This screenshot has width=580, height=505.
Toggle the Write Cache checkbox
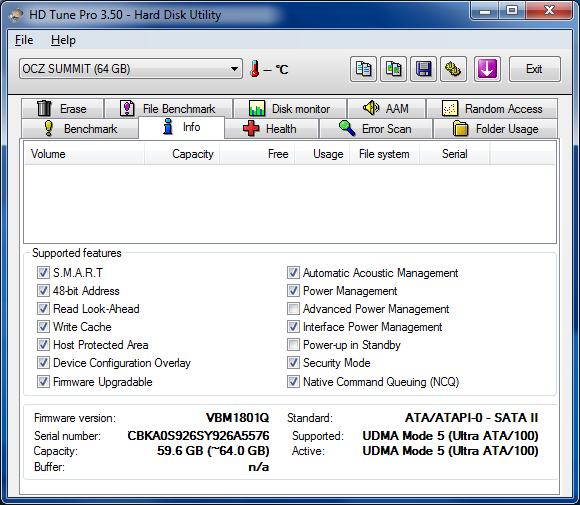pyautogui.click(x=43, y=326)
